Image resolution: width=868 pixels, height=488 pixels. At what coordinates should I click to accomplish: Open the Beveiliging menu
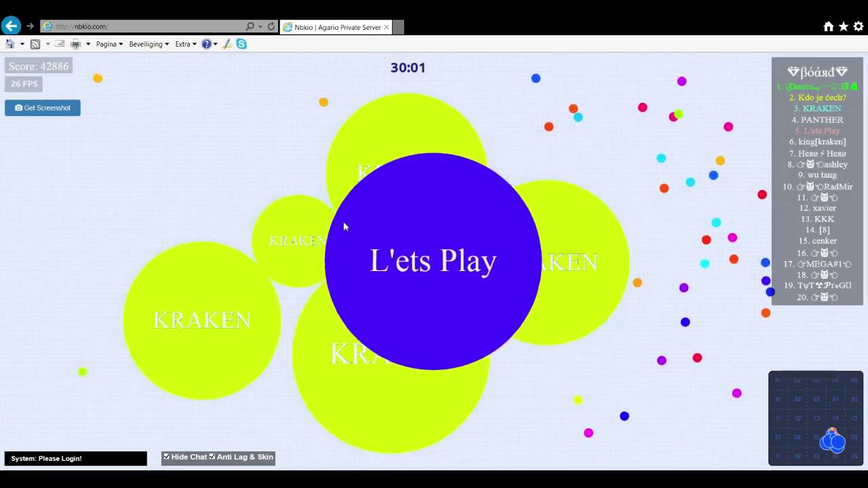point(149,44)
